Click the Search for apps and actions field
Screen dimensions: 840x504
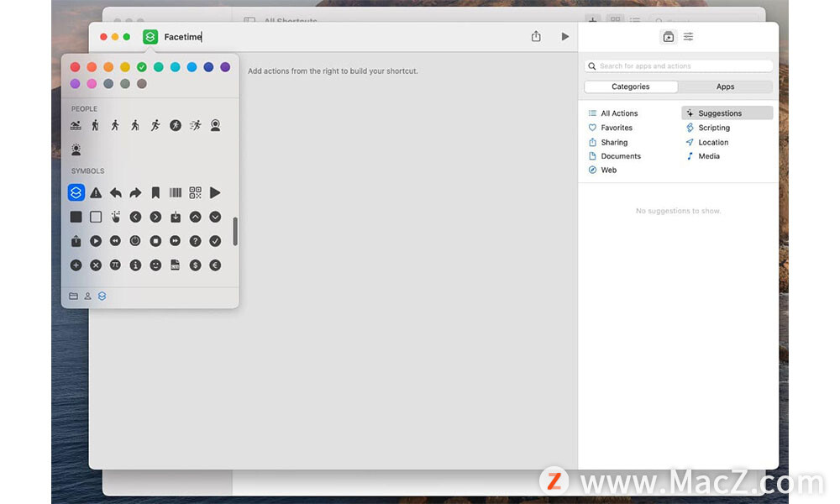(679, 66)
